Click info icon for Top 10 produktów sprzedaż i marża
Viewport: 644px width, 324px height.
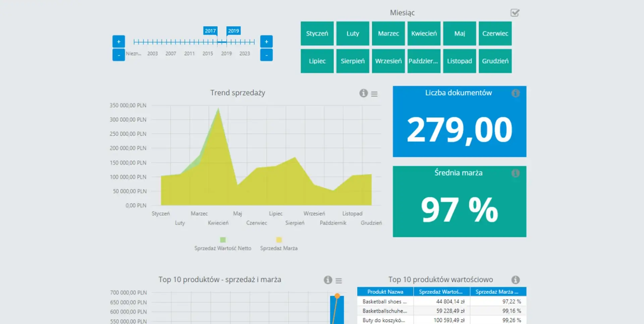[328, 280]
